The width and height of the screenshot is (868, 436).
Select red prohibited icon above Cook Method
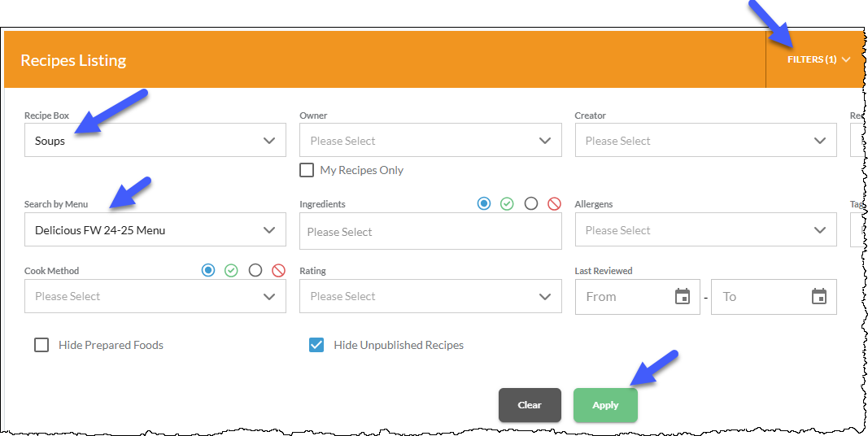coord(278,271)
